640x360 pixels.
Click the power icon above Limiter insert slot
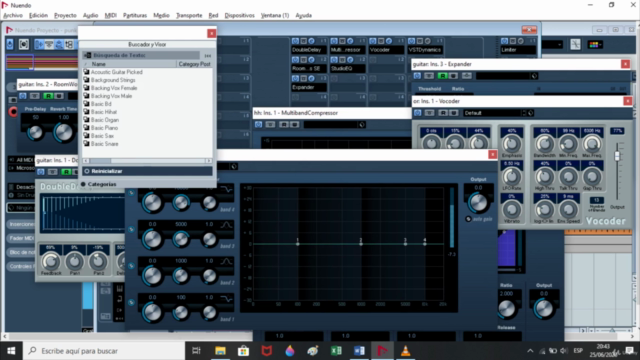tap(504, 41)
